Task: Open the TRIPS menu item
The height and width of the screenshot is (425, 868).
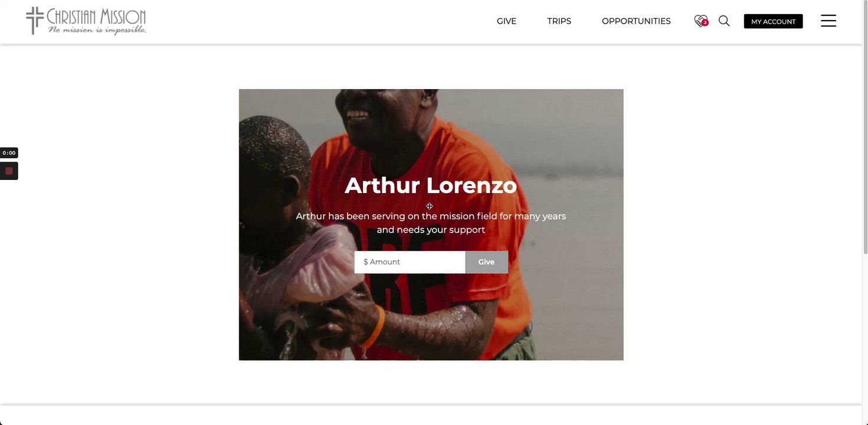Action: 559,21
